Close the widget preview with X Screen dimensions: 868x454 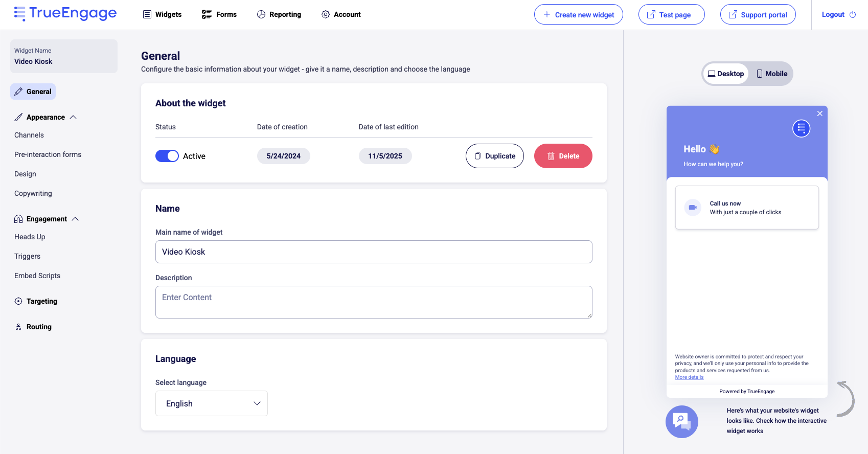[819, 113]
